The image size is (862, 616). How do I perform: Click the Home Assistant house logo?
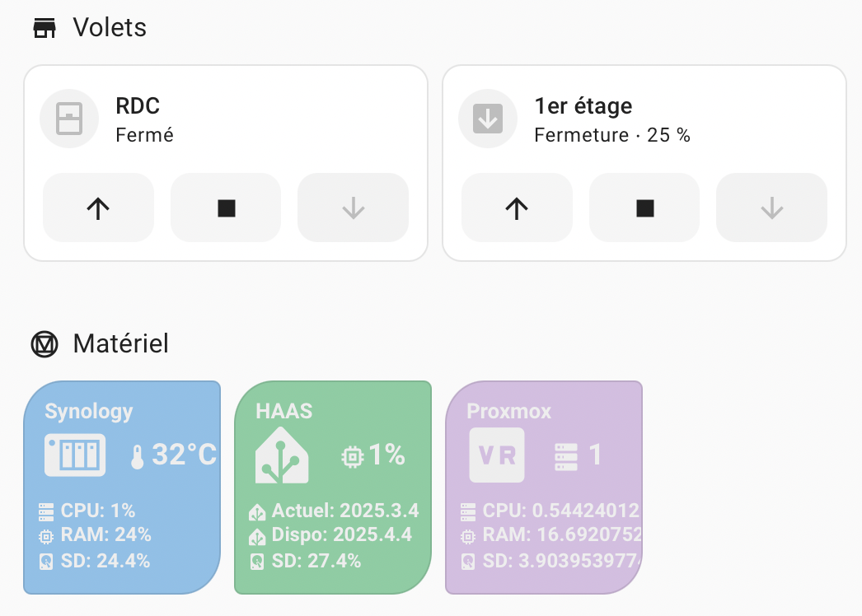click(x=282, y=455)
